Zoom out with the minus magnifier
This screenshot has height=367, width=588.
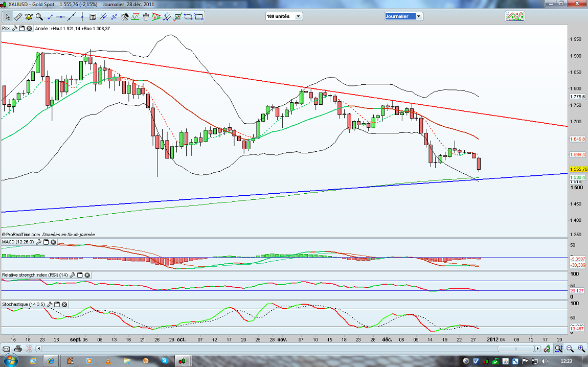pyautogui.click(x=570, y=349)
